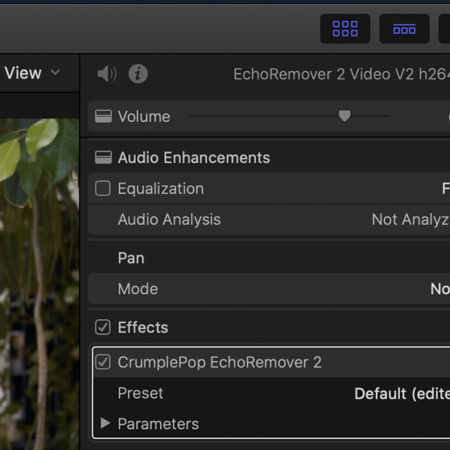Expand the Parameters disclosure triangle
This screenshot has width=450, height=450.
pos(105,423)
